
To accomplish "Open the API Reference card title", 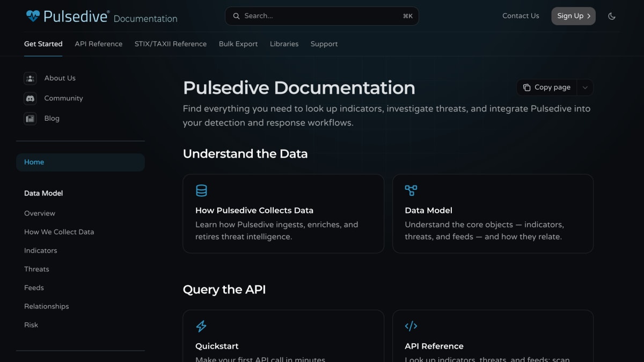I will pos(434,346).
